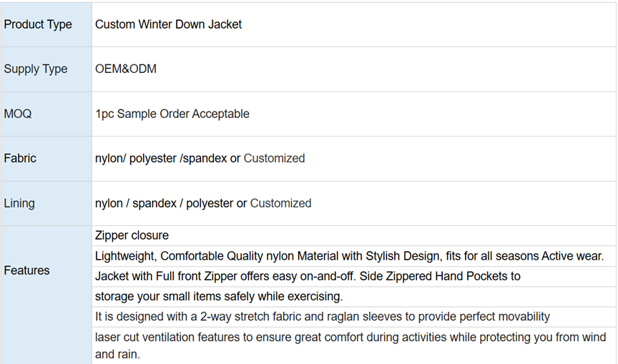Click the "Product Type" label cell
618x364 pixels.
coord(38,24)
